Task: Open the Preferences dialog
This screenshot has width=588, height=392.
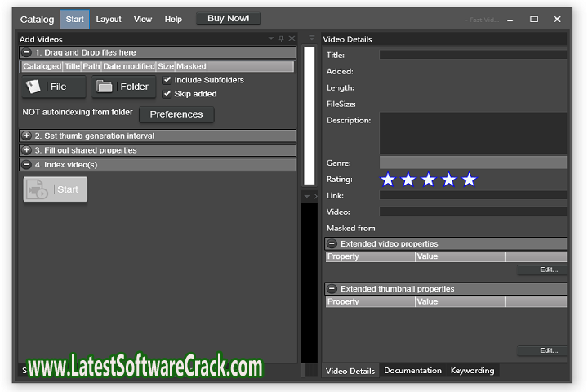Action: (x=176, y=114)
